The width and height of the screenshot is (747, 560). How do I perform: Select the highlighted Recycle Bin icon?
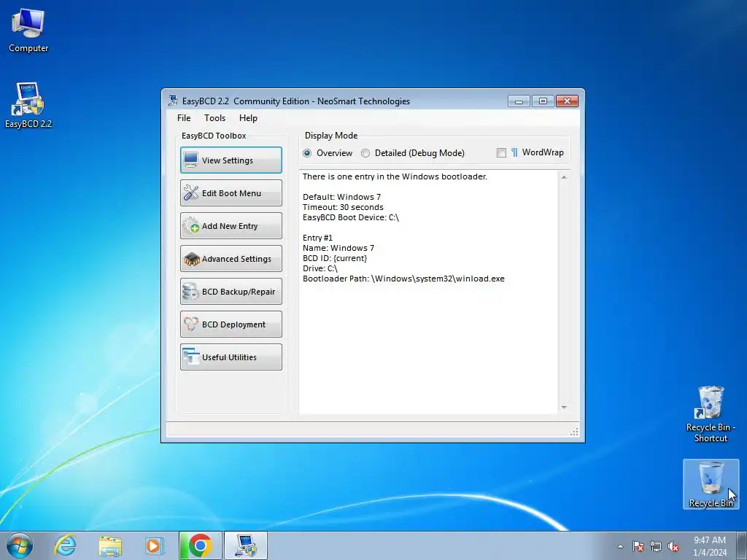point(711,484)
